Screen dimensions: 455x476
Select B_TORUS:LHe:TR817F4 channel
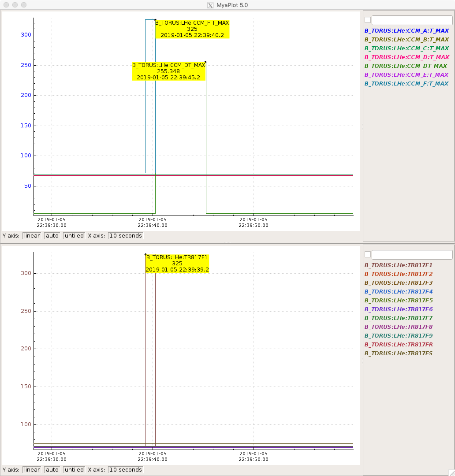tap(398, 291)
